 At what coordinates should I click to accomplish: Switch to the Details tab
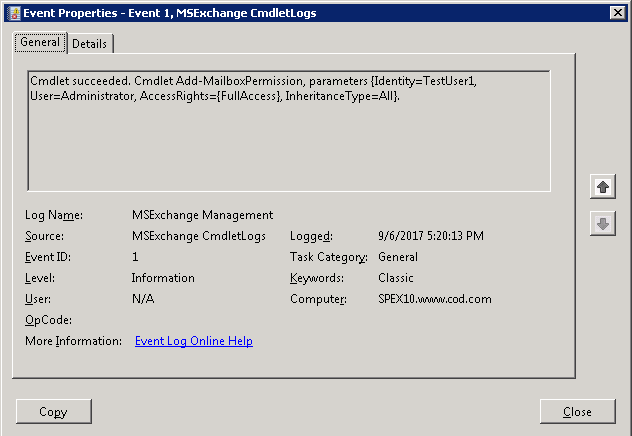coord(90,44)
